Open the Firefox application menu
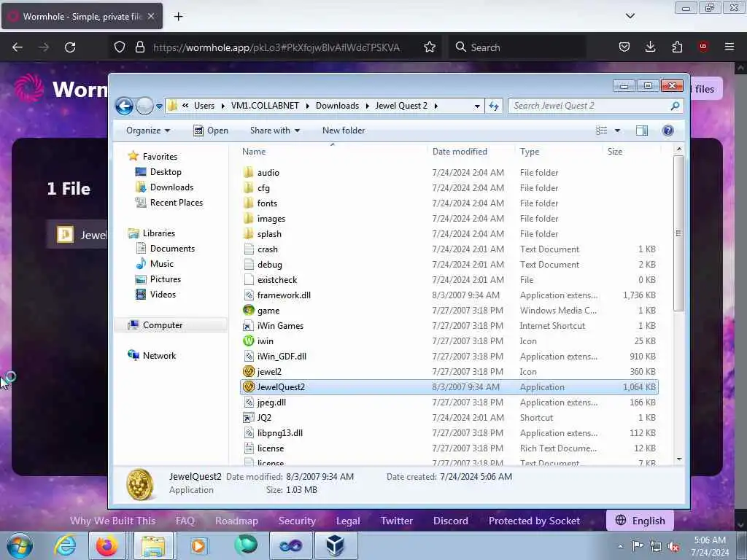The image size is (747, 560). pyautogui.click(x=729, y=47)
